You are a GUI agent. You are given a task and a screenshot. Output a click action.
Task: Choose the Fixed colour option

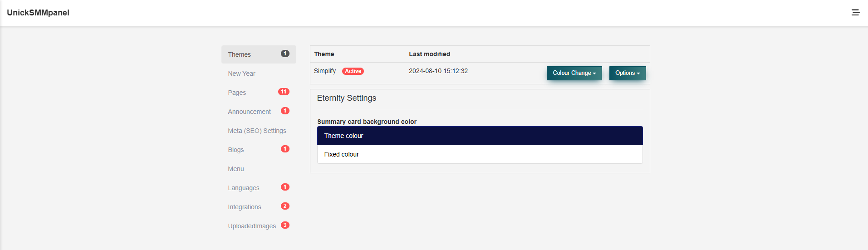480,154
